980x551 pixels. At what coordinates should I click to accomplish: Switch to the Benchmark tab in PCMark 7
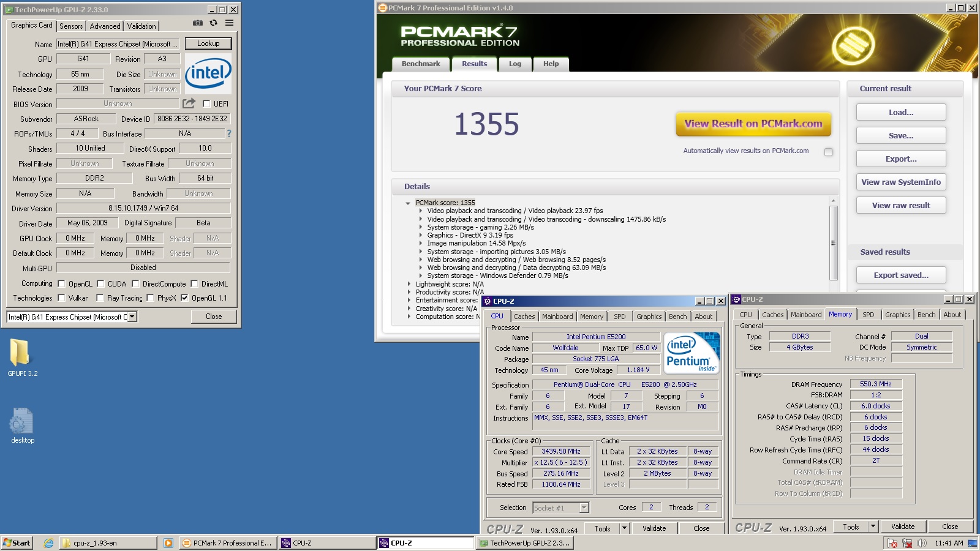point(421,64)
